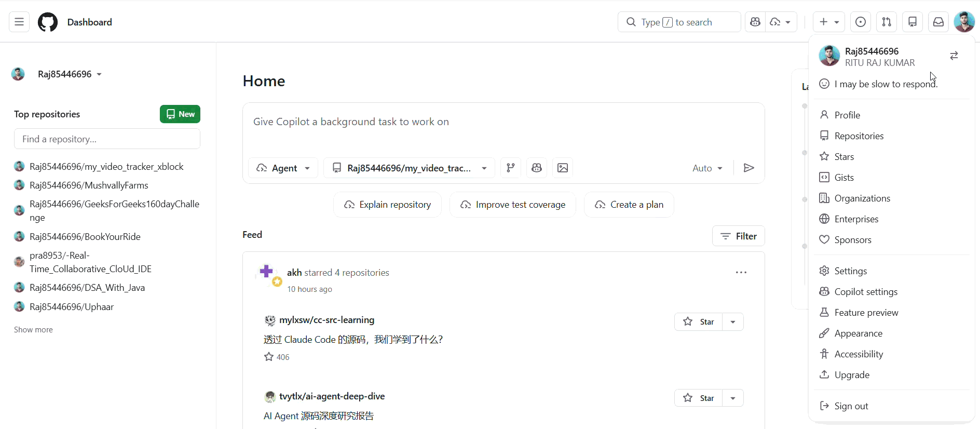Viewport: 980px width, 429px height.
Task: Open Raj85446696/MushvallyFarms repository
Action: pyautogui.click(x=89, y=185)
